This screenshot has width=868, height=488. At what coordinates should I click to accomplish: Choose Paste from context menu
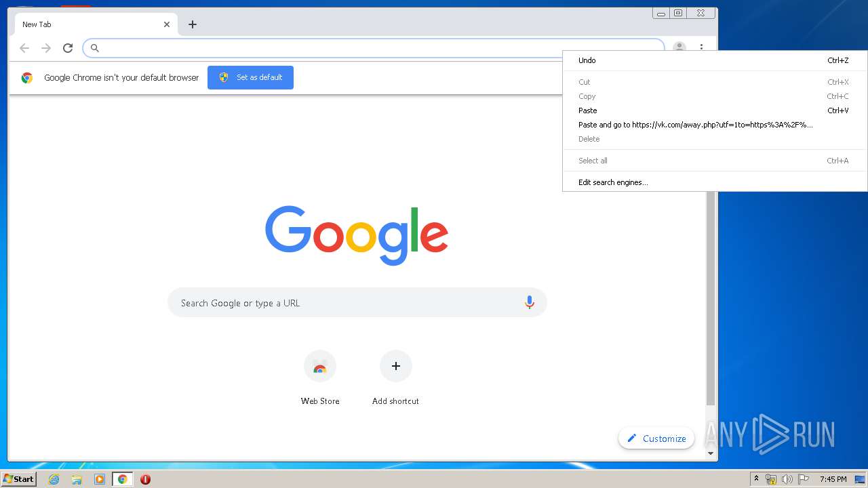tap(715, 110)
